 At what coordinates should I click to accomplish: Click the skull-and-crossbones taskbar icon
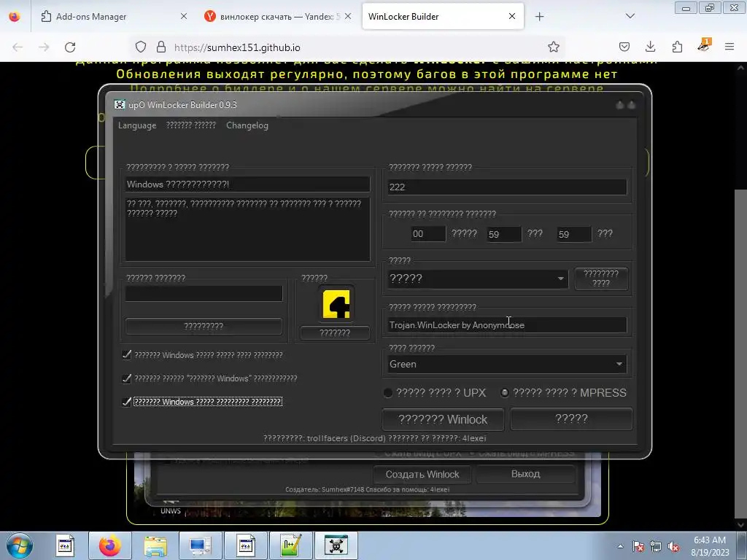[x=336, y=545]
